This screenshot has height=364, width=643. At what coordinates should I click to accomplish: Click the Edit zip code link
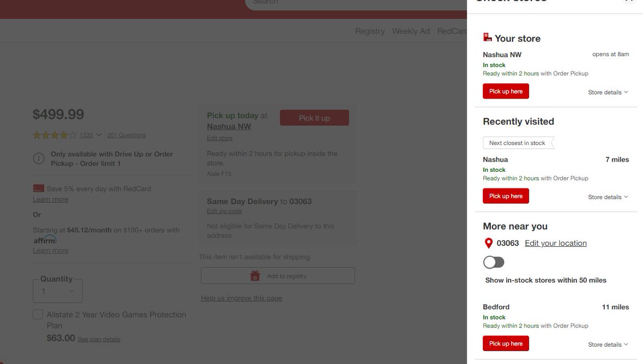point(224,211)
